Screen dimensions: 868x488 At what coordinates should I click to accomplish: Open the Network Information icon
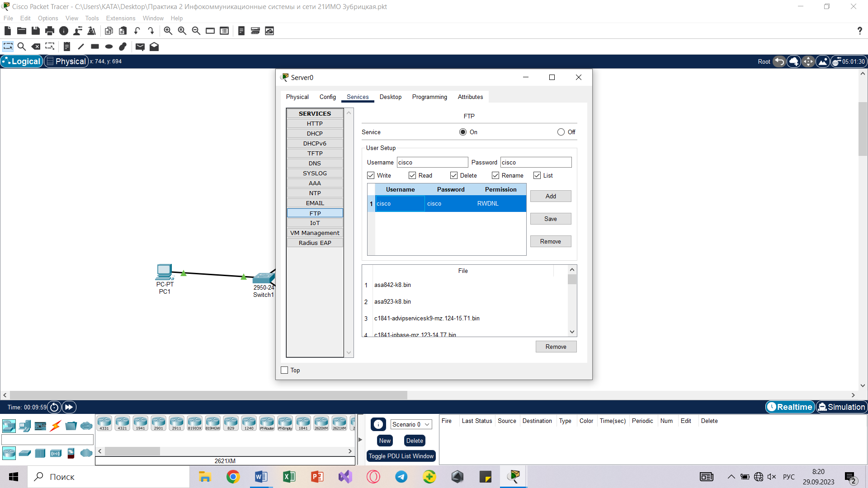(x=64, y=31)
